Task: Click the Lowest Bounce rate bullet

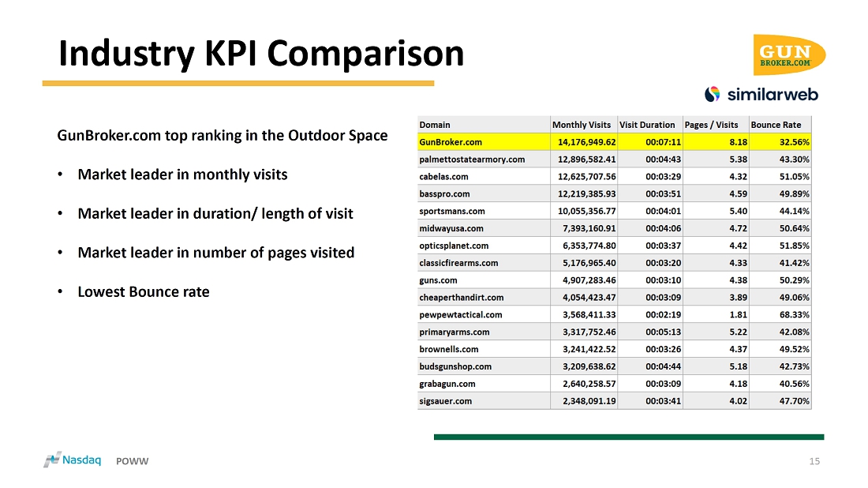Action: [144, 292]
